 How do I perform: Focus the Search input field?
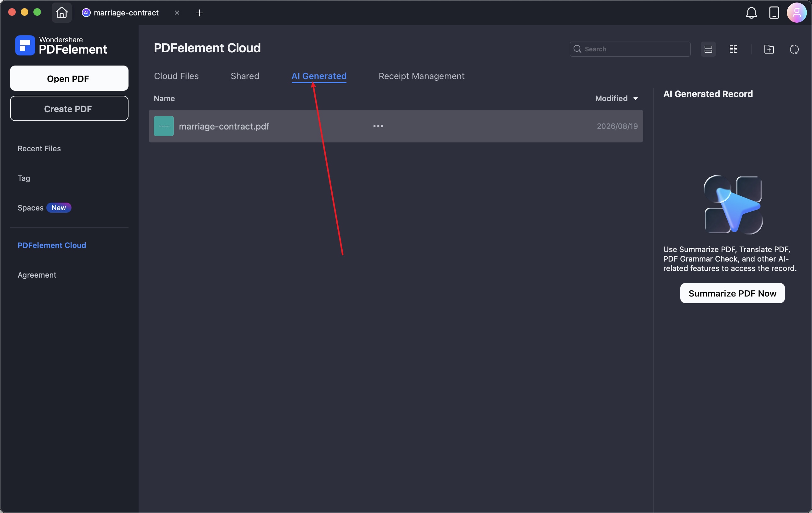(x=630, y=49)
